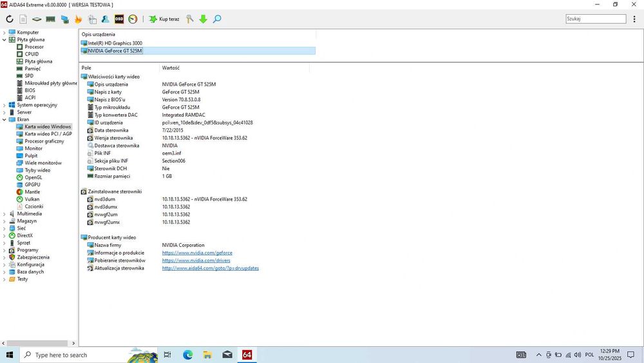This screenshot has width=644, height=363.
Task: Open the aida64.com driver updates link
Action: click(x=211, y=268)
